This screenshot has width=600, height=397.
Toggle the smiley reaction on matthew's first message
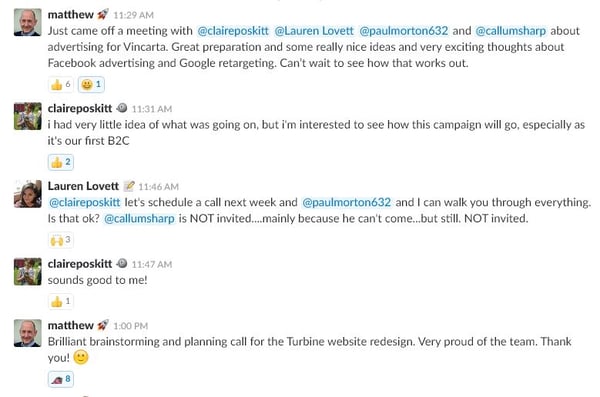tap(91, 85)
